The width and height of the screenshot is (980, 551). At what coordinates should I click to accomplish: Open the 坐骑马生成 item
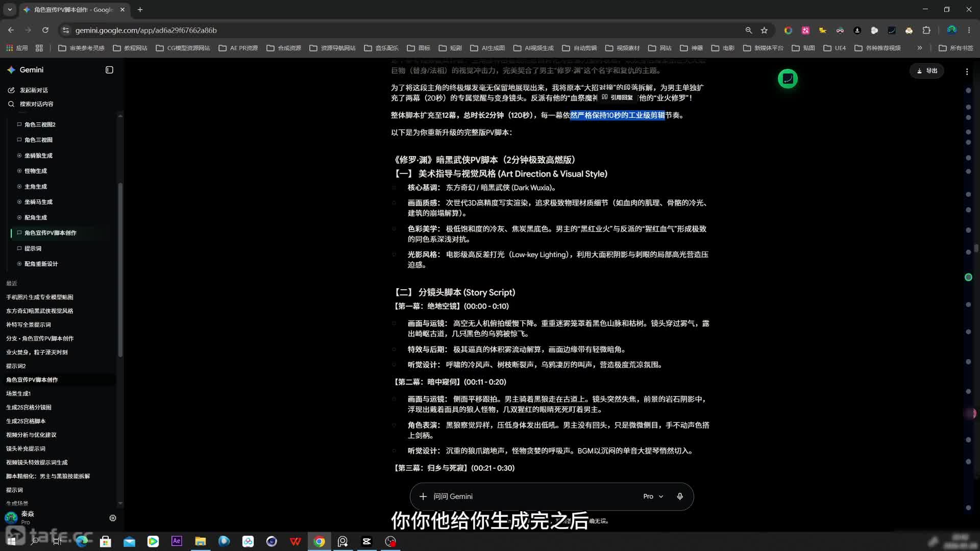coord(38,202)
